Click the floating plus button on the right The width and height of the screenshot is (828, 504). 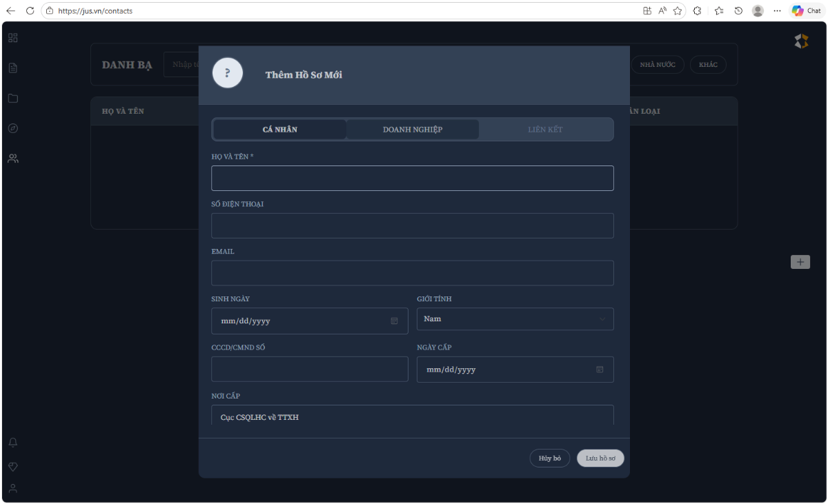coord(800,262)
